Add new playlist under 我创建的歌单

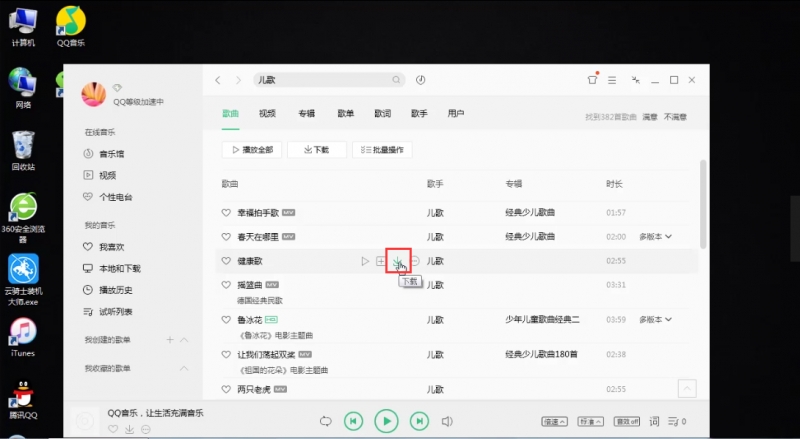pyautogui.click(x=170, y=340)
